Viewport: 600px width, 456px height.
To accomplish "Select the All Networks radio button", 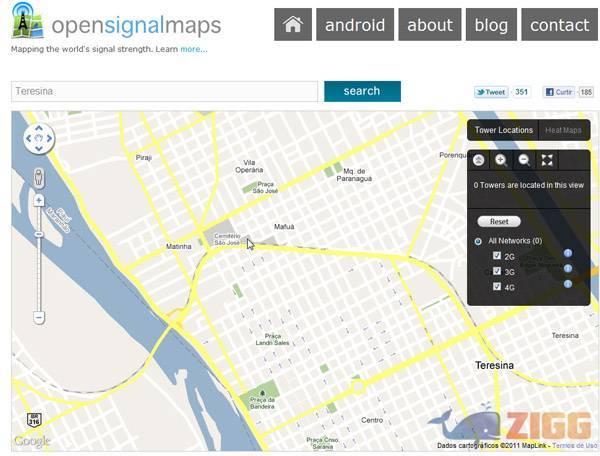I will 478,241.
